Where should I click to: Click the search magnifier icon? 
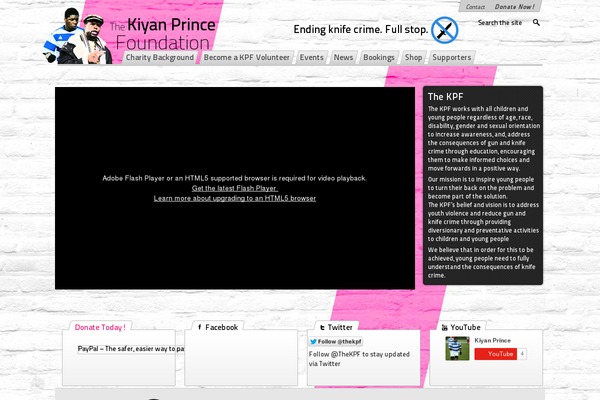point(536,23)
